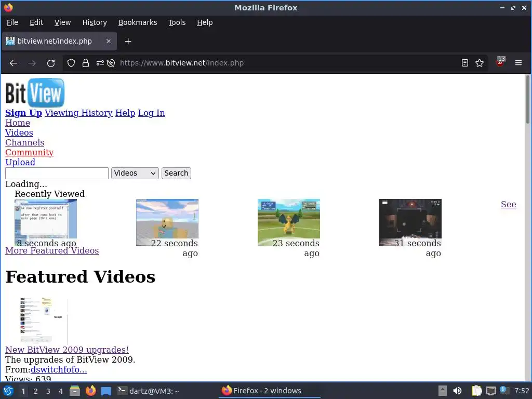Follow the Sign Up link
The image size is (532, 399).
[23, 113]
